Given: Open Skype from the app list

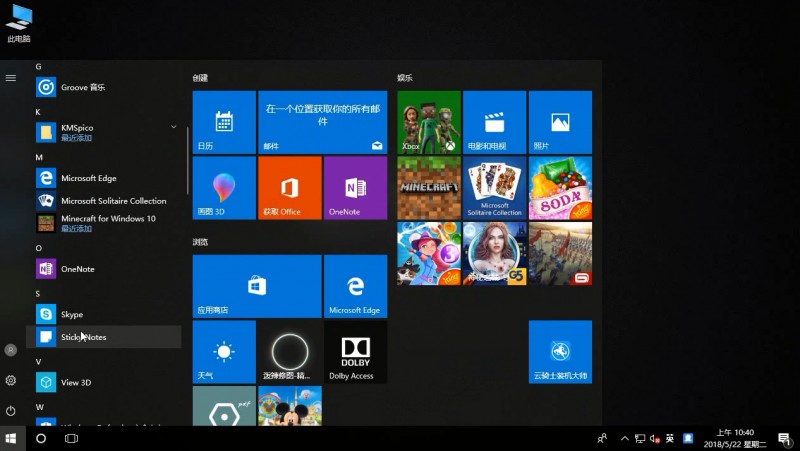Looking at the screenshot, I should (104, 314).
